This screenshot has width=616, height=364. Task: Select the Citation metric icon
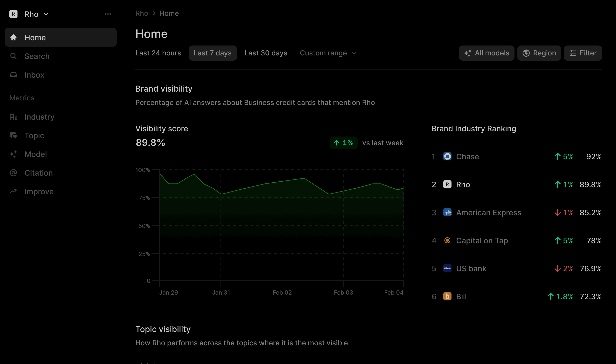click(13, 173)
